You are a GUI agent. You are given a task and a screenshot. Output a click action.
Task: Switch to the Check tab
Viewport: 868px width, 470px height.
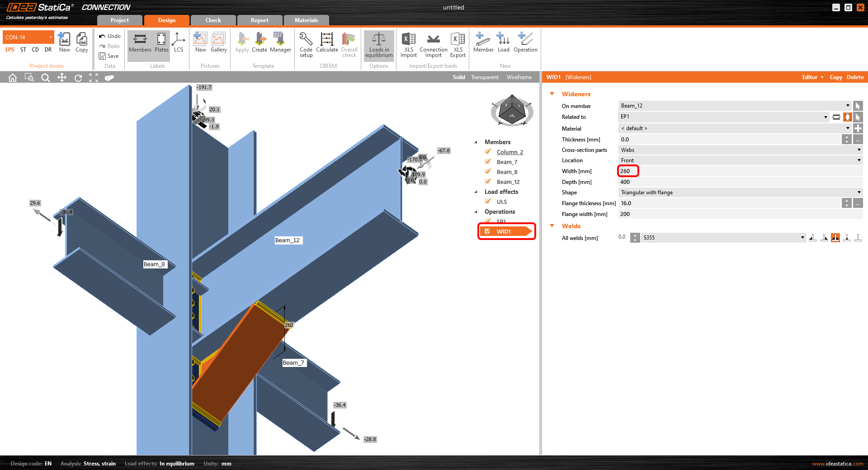tap(213, 20)
